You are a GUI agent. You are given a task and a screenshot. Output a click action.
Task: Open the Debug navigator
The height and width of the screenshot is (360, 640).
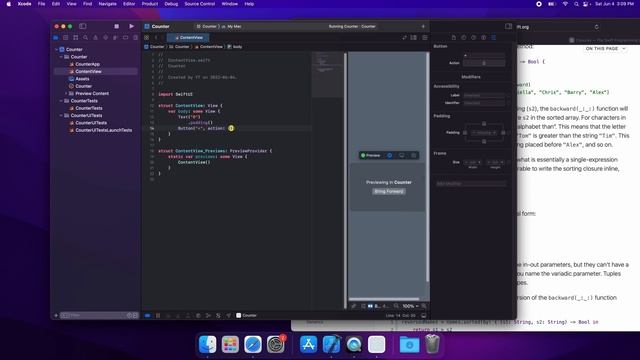[116, 38]
